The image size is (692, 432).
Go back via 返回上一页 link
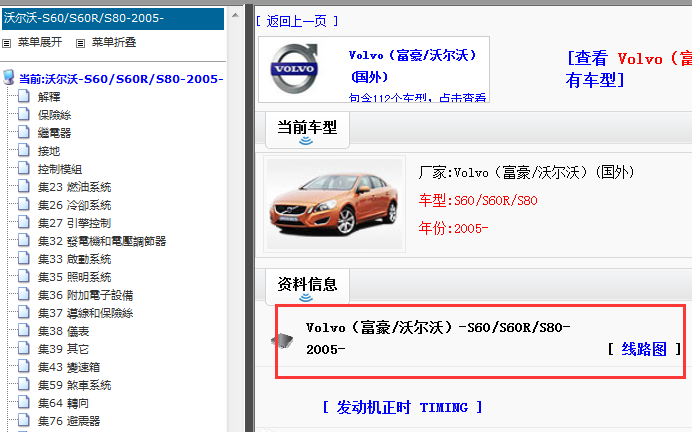(x=297, y=21)
